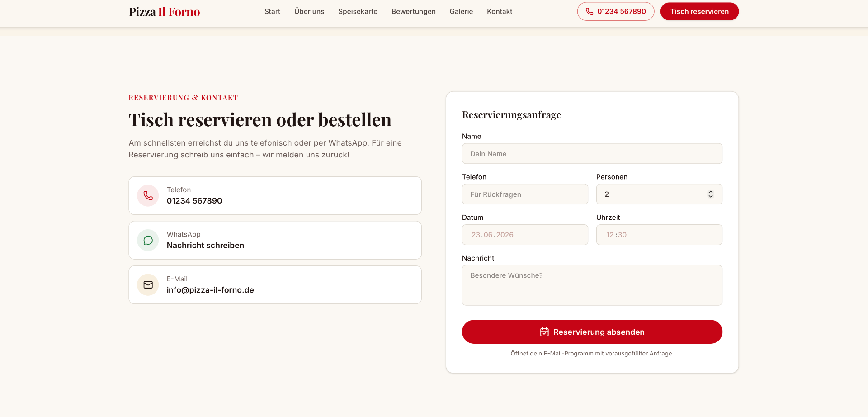This screenshot has width=868, height=417.
Task: Focus the Dein Name input field
Action: click(592, 154)
